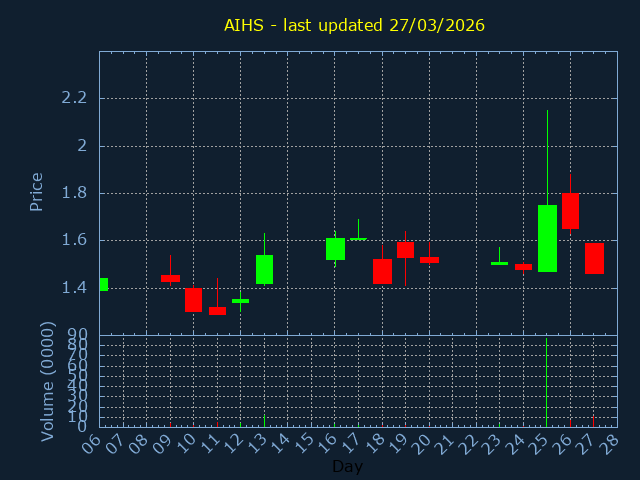Screen dimensions: 640x480
Task: Click the 2.2 price tick label
Action: [x=75, y=98]
